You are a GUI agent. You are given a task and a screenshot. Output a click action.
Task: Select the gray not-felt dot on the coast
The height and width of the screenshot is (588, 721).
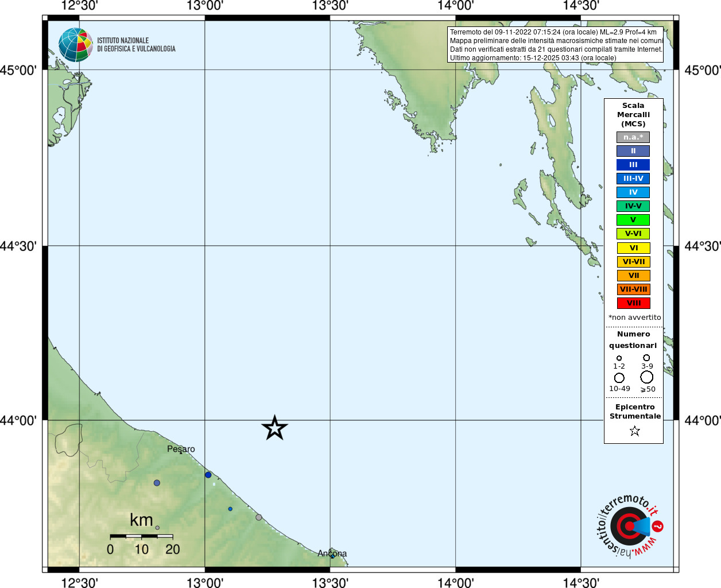click(259, 517)
